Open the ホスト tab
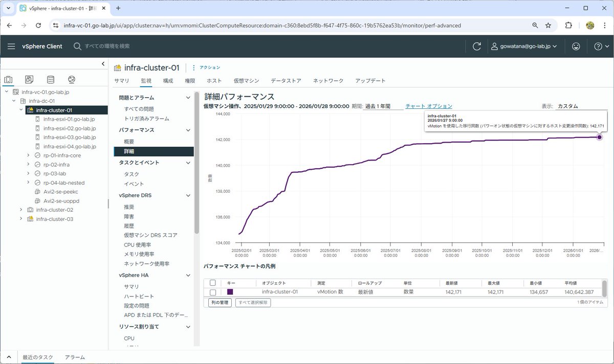The image size is (614, 364). coord(214,81)
